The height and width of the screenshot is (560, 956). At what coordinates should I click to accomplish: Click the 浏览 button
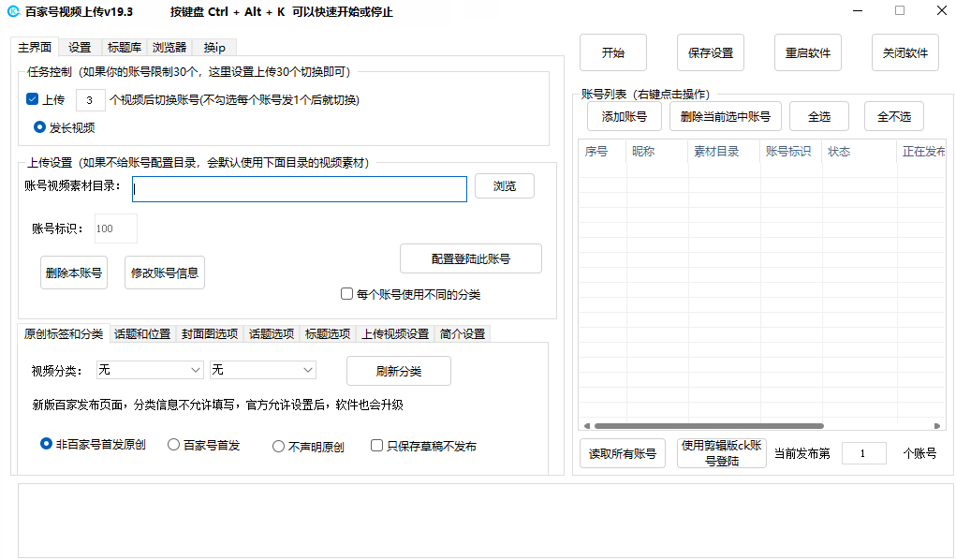pos(504,186)
